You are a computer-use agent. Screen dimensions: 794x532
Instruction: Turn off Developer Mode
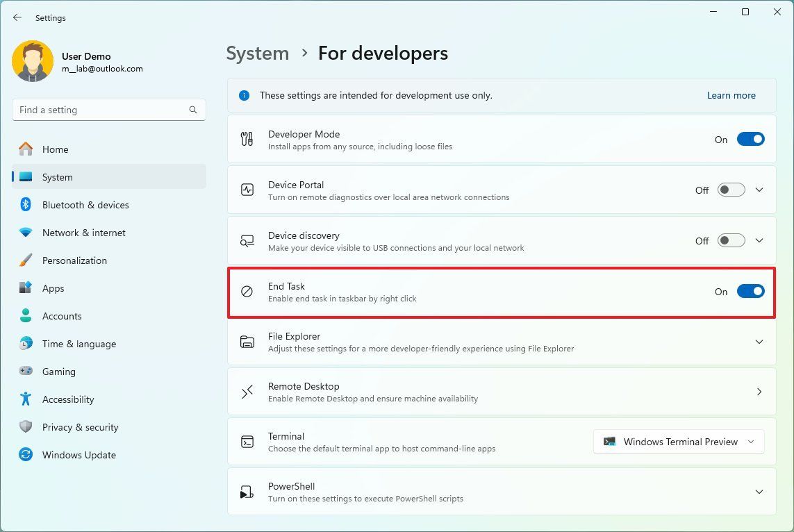pos(751,139)
